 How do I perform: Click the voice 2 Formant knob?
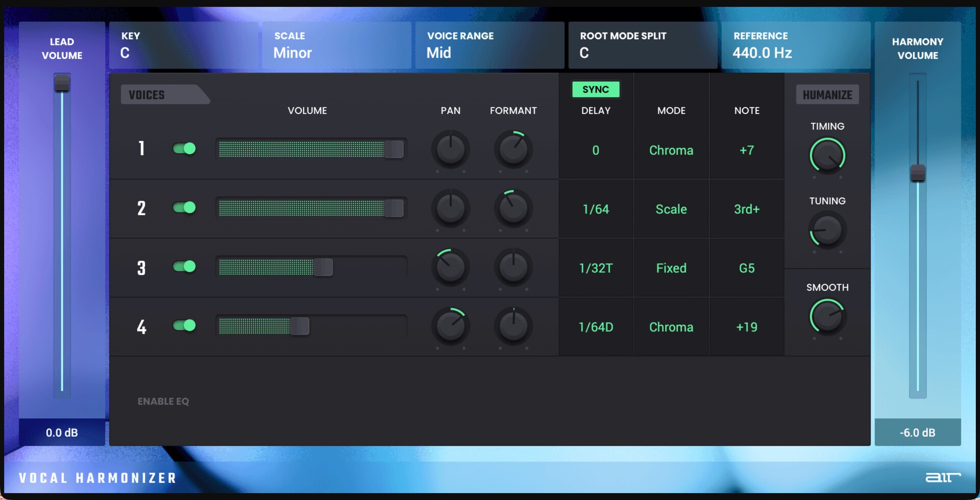(x=513, y=208)
